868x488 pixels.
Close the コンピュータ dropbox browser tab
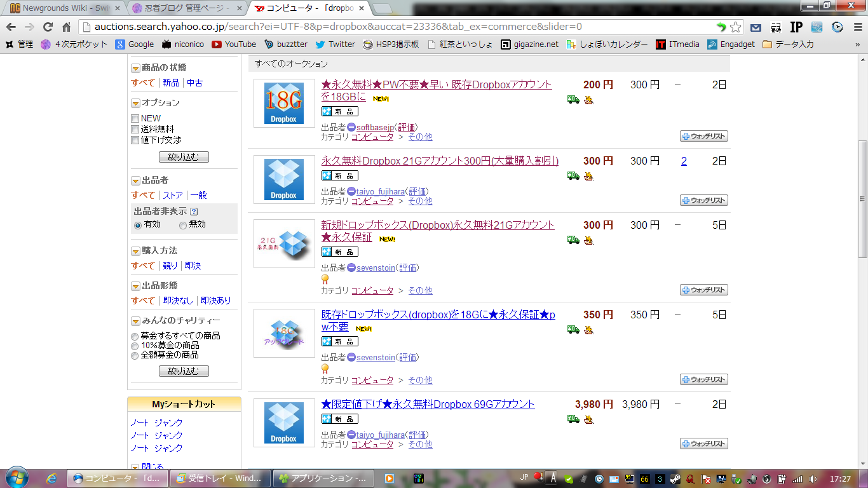[362, 8]
